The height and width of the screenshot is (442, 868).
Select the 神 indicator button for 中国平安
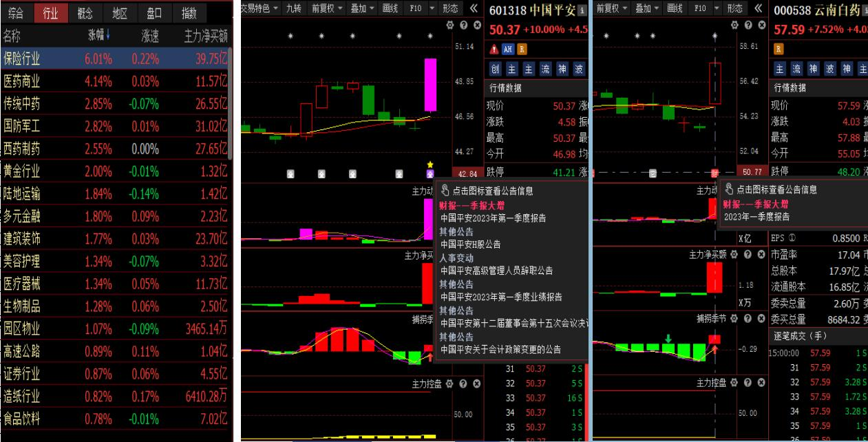[563, 69]
